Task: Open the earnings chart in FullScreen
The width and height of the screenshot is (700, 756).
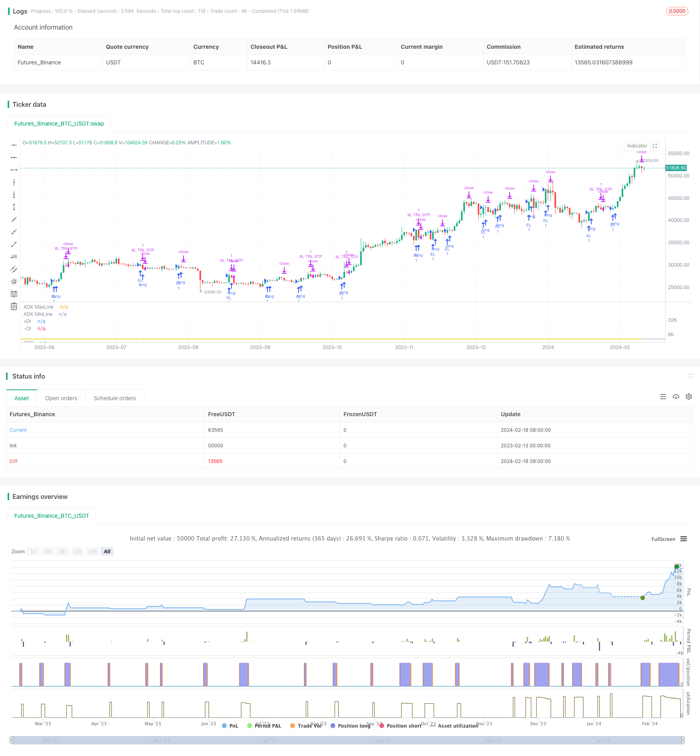Action: tap(663, 539)
